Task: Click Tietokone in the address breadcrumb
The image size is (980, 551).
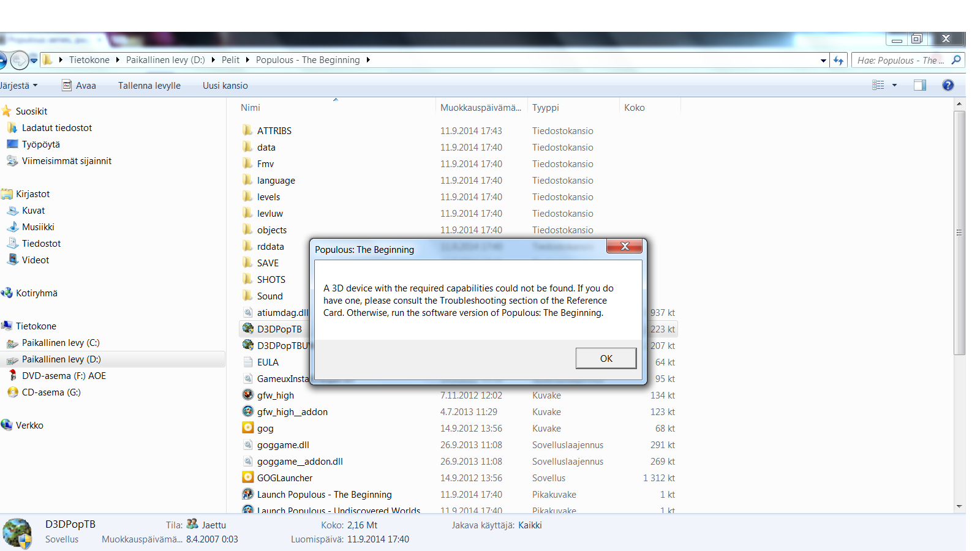Action: point(89,59)
